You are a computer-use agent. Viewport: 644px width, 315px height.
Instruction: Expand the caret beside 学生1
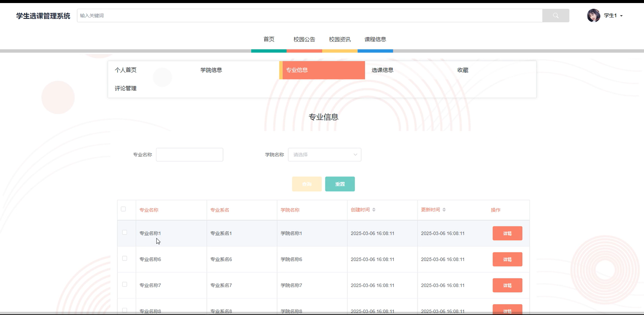(x=621, y=16)
